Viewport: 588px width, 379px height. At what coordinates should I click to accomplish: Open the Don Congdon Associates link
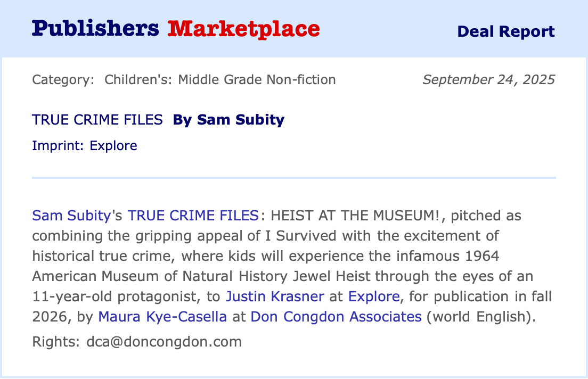coord(336,316)
